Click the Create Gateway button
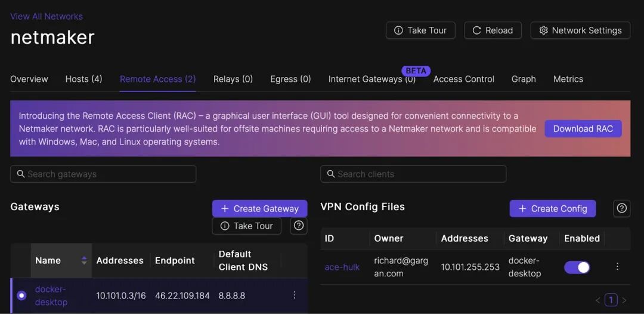644x314 pixels. pyautogui.click(x=259, y=208)
